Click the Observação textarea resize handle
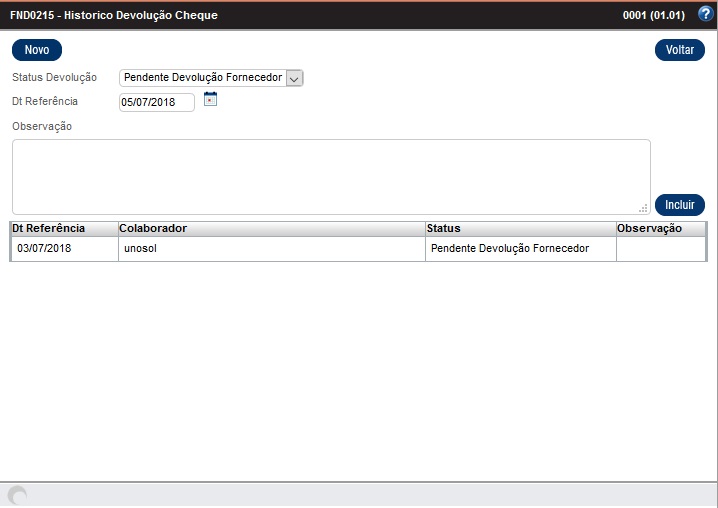 643,207
